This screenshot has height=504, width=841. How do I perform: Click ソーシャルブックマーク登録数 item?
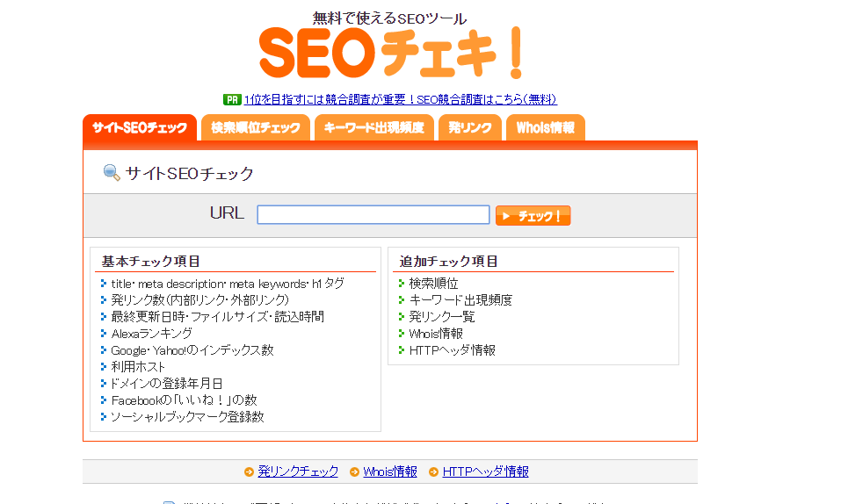pyautogui.click(x=187, y=416)
